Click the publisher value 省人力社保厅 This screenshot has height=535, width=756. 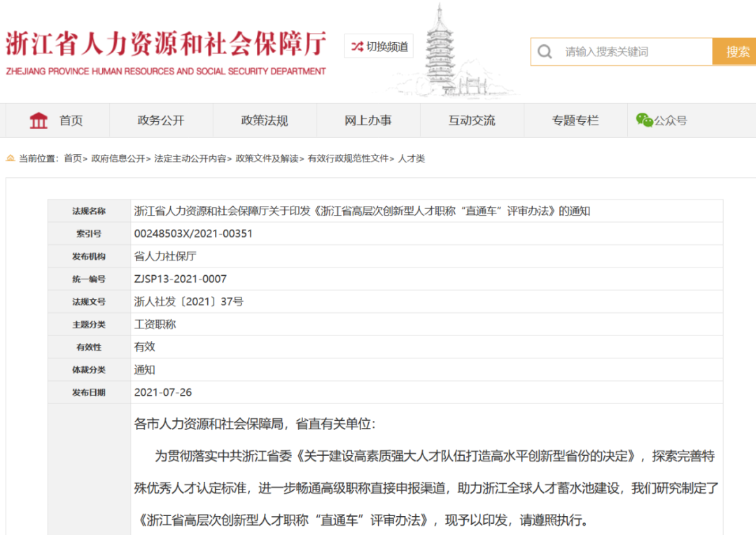[165, 256]
